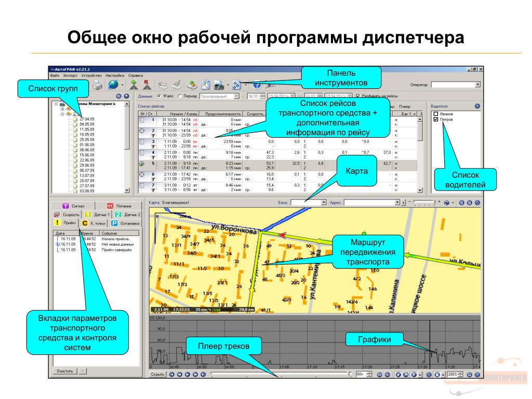The height and width of the screenshot is (399, 532).
Task: Click the printer icon in the toolbar
Action: pyautogui.click(x=97, y=85)
